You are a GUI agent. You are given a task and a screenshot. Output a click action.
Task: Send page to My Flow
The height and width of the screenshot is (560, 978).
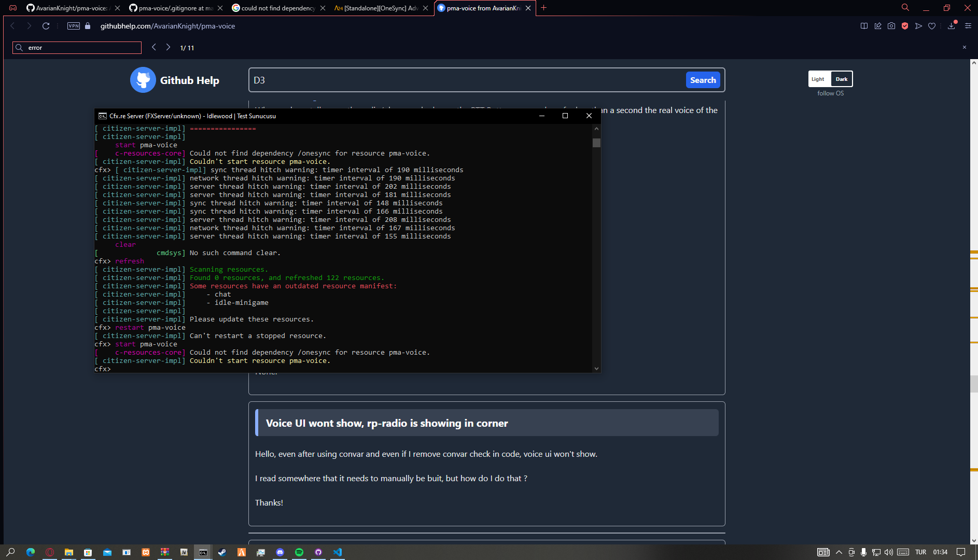pyautogui.click(x=919, y=26)
